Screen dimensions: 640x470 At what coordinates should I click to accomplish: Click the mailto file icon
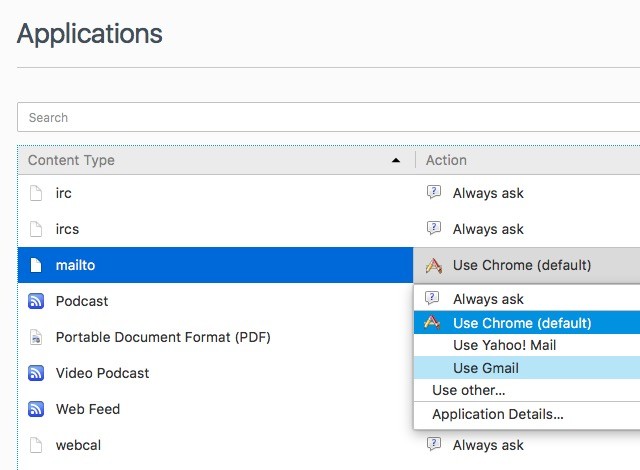(x=36, y=265)
